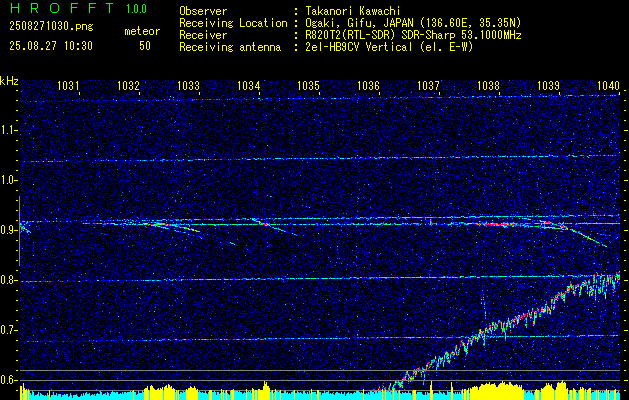Click the antenna text 2el-HB9CV Vertical
The width and height of the screenshot is (629, 400).
tap(359, 47)
